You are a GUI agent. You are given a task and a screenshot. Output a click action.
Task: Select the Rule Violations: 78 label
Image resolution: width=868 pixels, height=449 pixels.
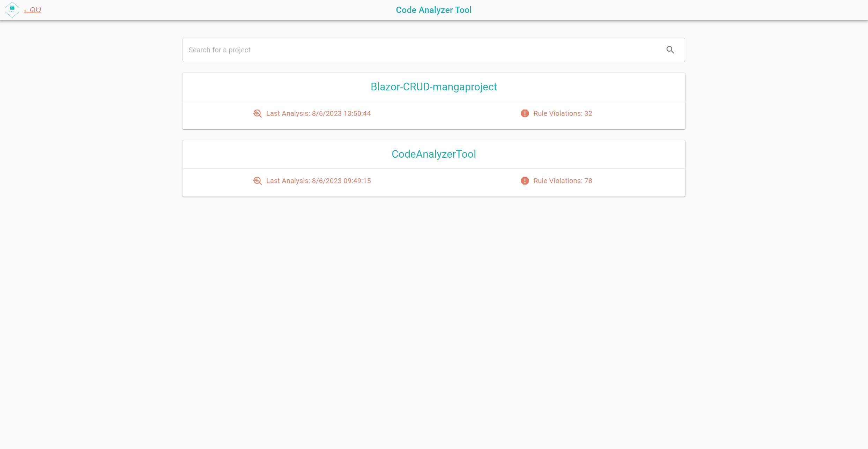click(x=563, y=181)
